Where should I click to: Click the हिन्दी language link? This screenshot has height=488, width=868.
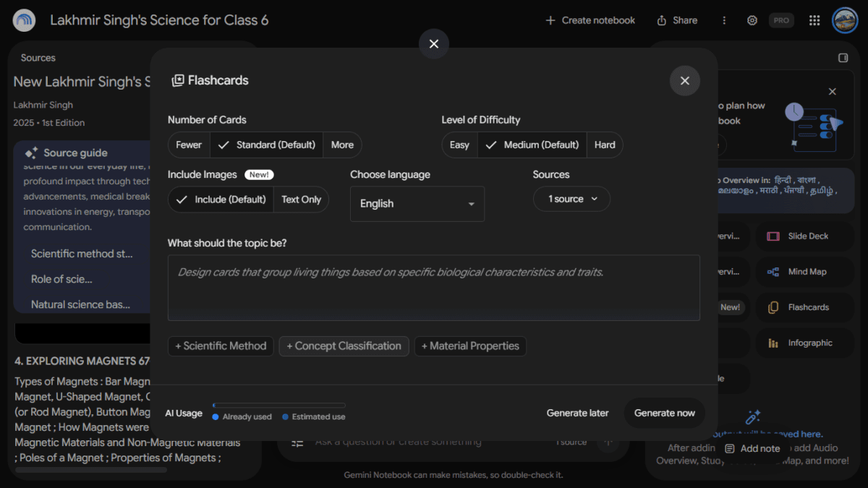coord(782,179)
